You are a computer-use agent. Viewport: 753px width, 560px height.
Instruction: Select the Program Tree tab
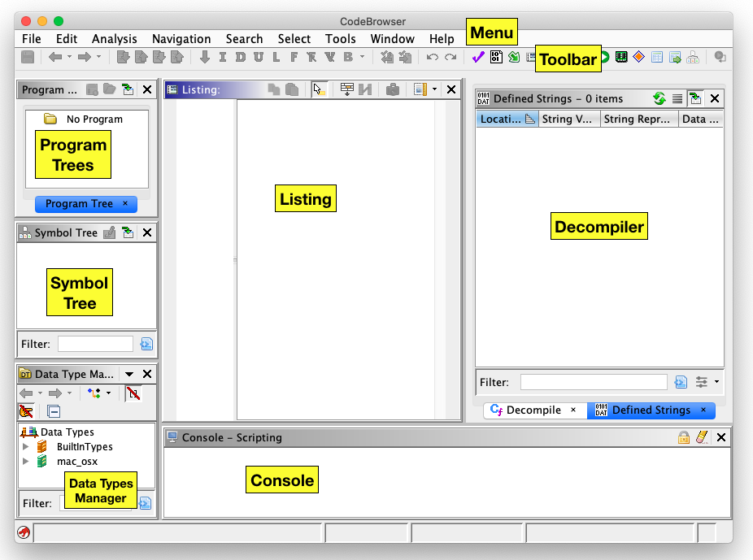point(86,204)
